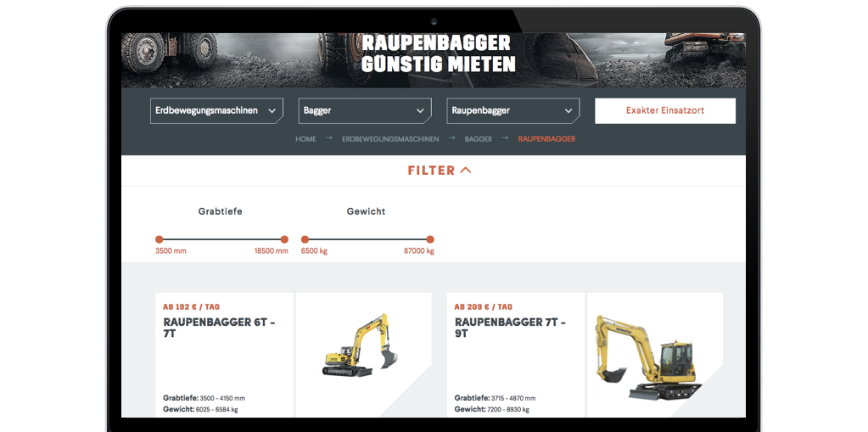Image resolution: width=868 pixels, height=432 pixels.
Task: Go to HOME in breadcrumb
Action: (305, 139)
